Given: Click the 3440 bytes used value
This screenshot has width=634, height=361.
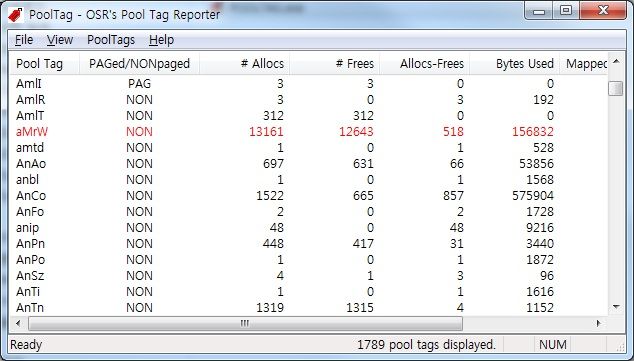Looking at the screenshot, I should [540, 243].
